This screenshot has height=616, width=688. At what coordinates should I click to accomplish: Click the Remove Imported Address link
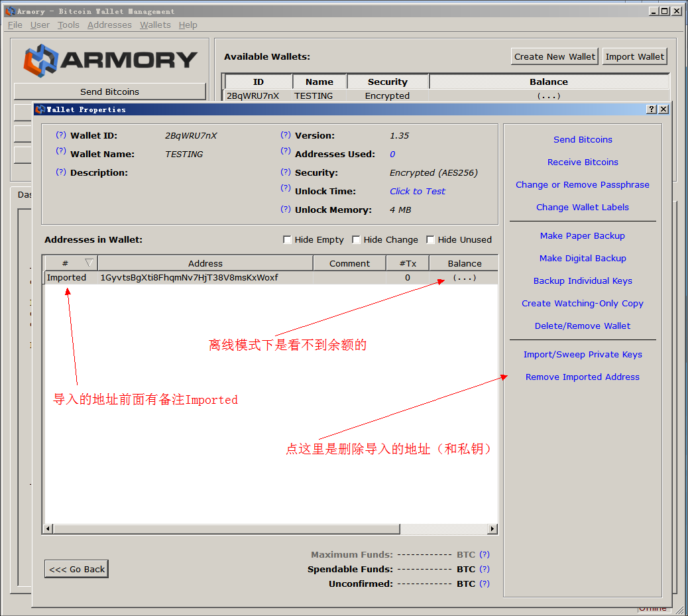[582, 377]
